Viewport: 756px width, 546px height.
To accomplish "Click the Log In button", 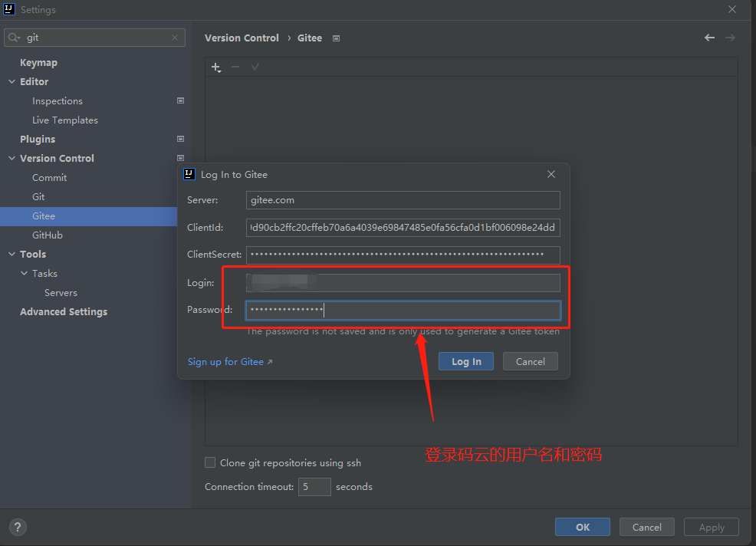I will tap(465, 361).
